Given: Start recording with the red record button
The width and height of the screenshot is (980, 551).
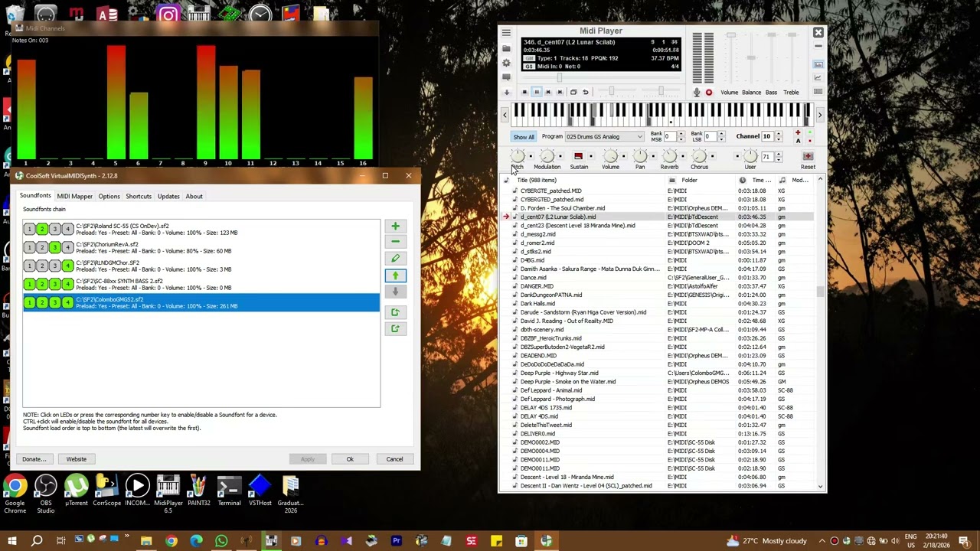Looking at the screenshot, I should click(x=709, y=92).
